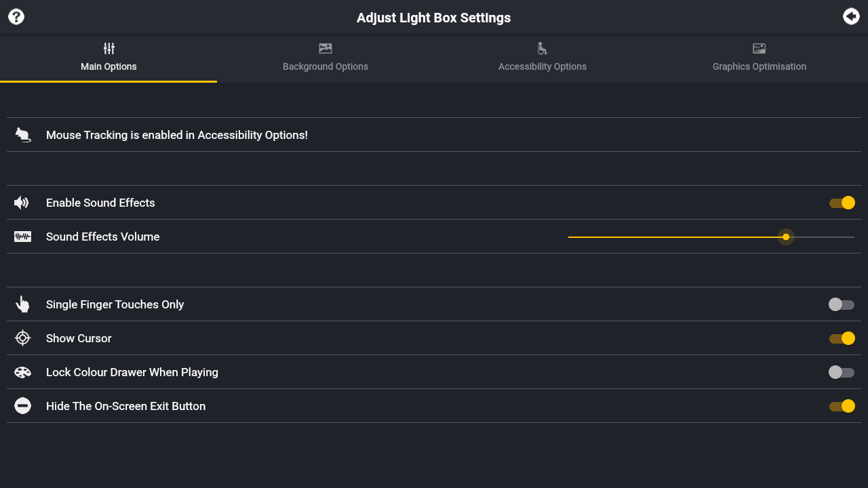Image resolution: width=868 pixels, height=488 pixels.
Task: Click the exit button minus icon
Action: (22, 406)
